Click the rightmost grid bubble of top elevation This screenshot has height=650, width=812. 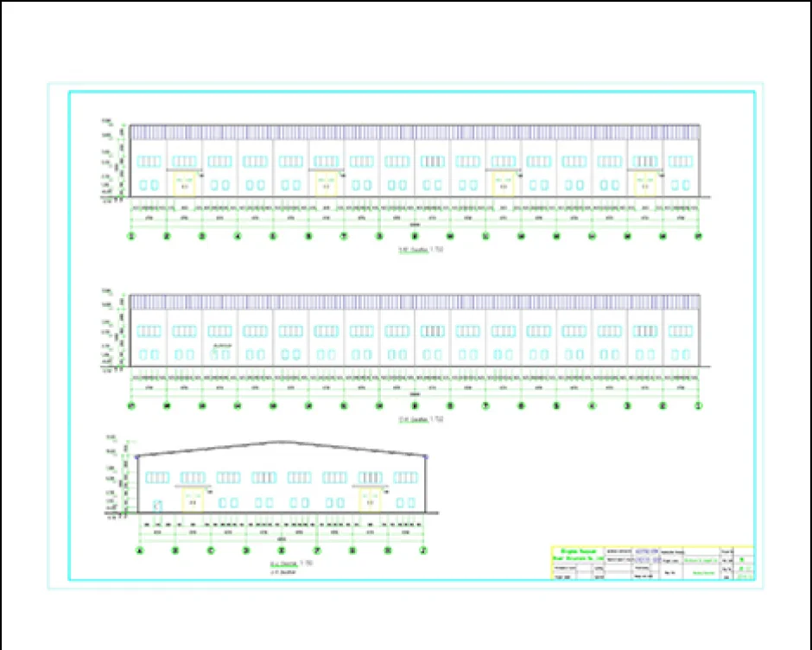pyautogui.click(x=697, y=235)
